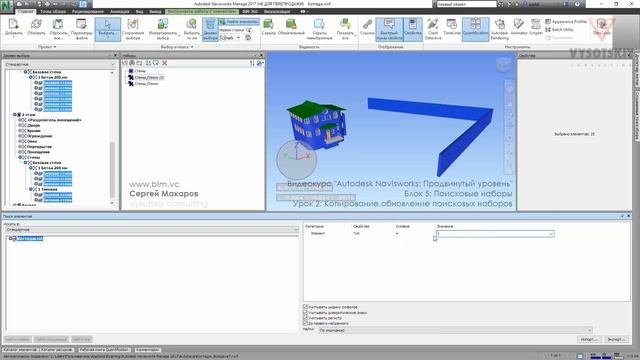
Task: Open the Стандартное dropdown in selection tree panel
Action: [60, 64]
